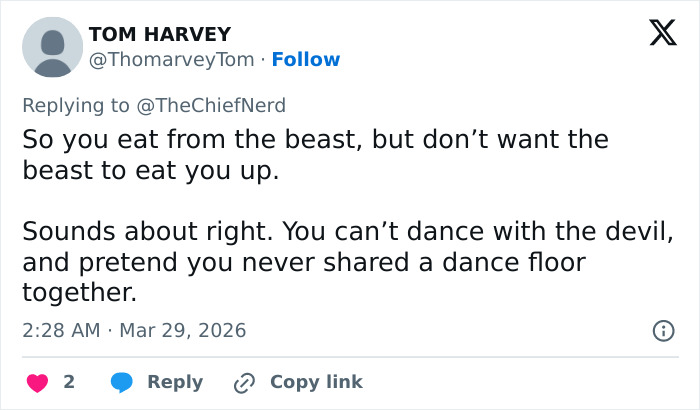Click Tom Harvey's grey profile avatar
The height and width of the screenshot is (410, 700).
[x=52, y=47]
